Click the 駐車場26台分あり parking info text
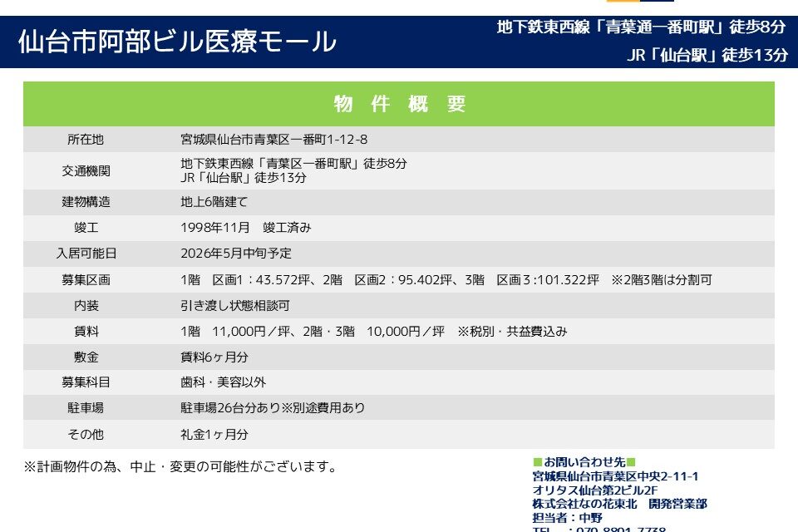Viewport: 798px width, 532px height. (x=272, y=408)
